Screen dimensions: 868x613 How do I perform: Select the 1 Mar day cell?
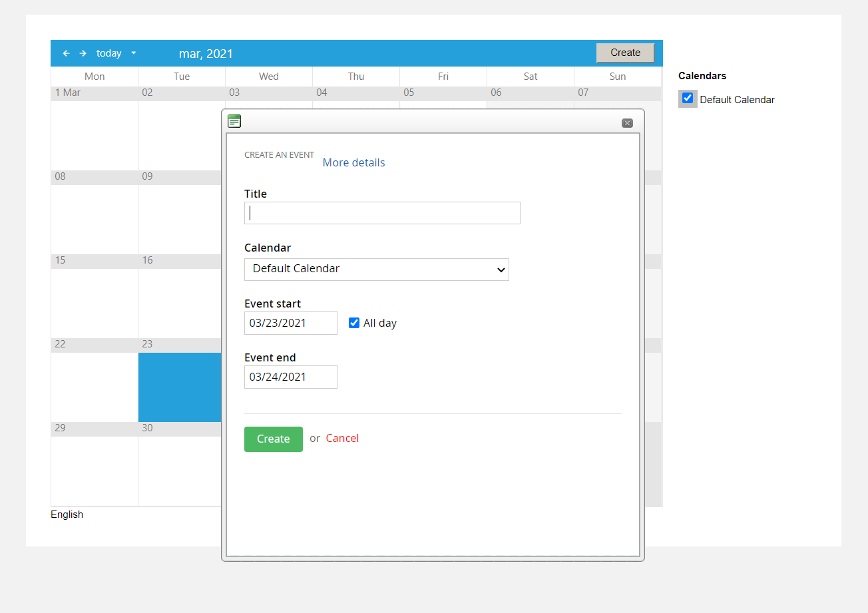95,128
